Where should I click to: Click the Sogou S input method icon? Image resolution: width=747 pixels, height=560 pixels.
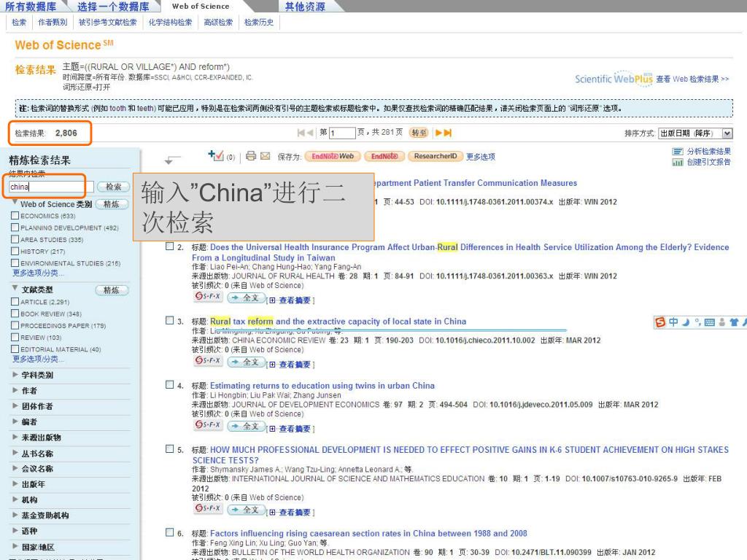coord(659,322)
